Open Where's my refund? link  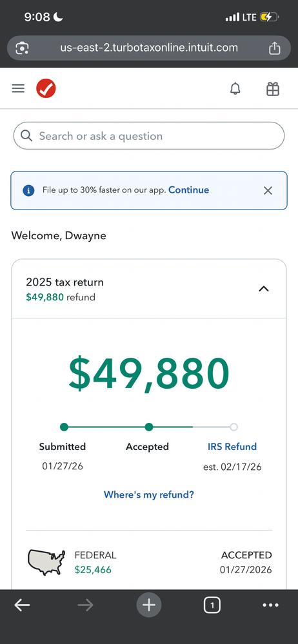tap(149, 494)
